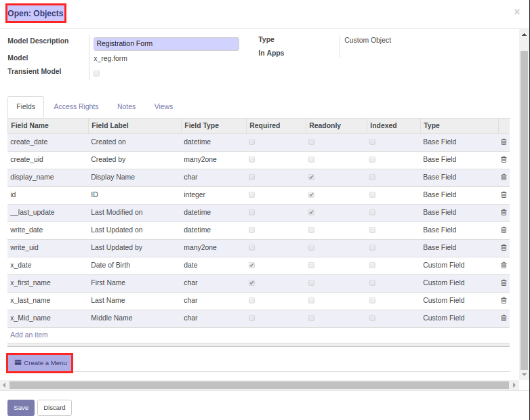Image resolution: width=530 pixels, height=420 pixels.
Task: Delete the create_date field row
Action: (504, 142)
